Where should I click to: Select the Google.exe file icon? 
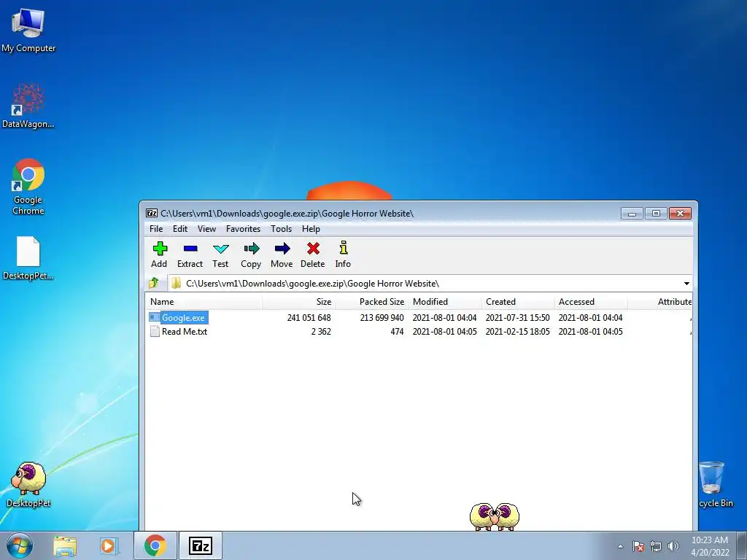pos(155,317)
